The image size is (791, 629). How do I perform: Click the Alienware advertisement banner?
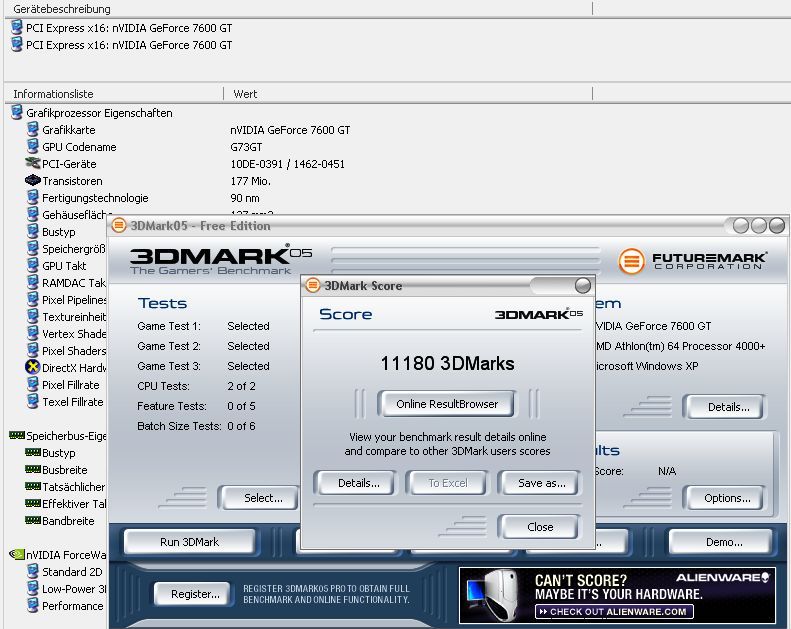(x=617, y=595)
